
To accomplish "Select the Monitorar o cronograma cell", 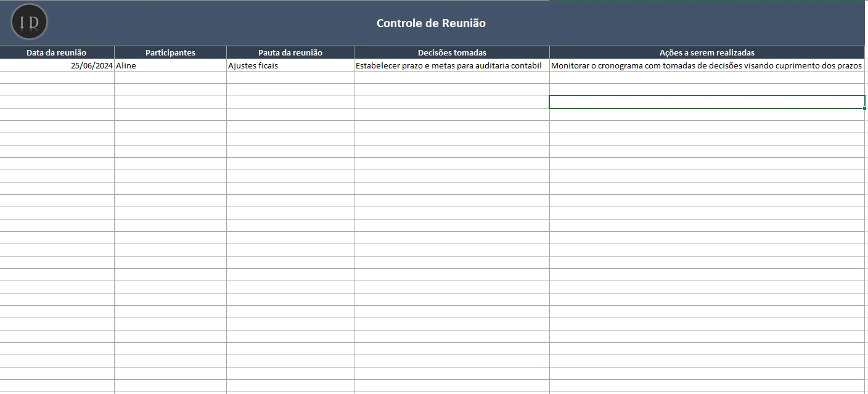I will [706, 65].
